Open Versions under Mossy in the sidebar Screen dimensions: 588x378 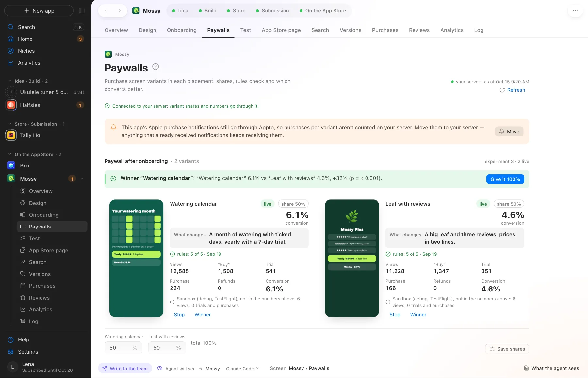point(52,274)
